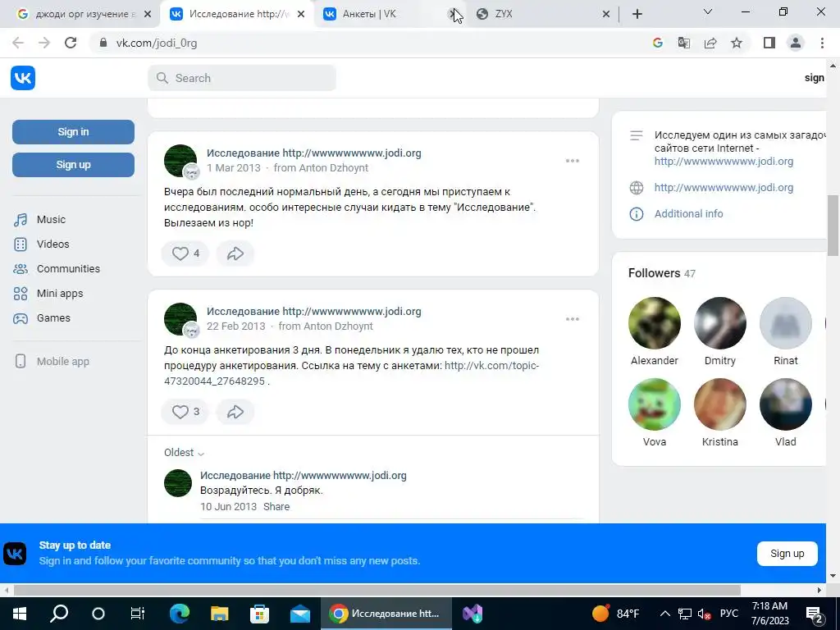Click the Google Translate icon in address bar
The height and width of the screenshot is (630, 840).
point(683,43)
